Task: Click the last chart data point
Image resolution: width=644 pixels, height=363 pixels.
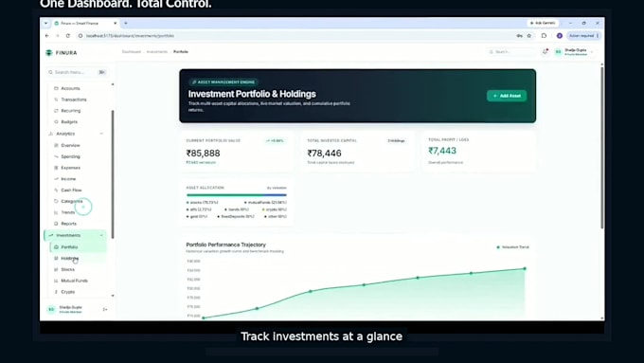Action: point(525,269)
